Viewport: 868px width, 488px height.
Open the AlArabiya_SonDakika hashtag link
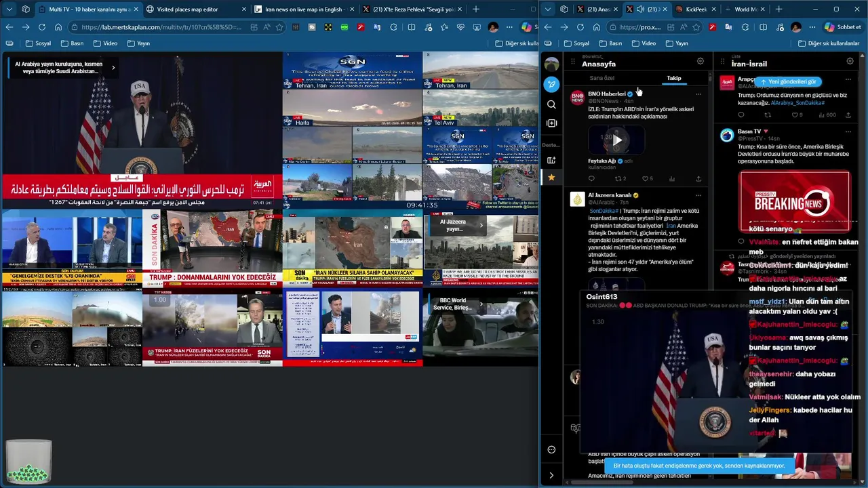point(797,103)
